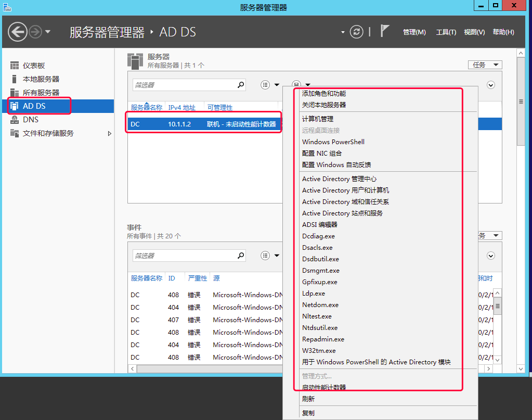532x420 pixels.
Task: Sort events by 源 column
Action: coord(216,278)
